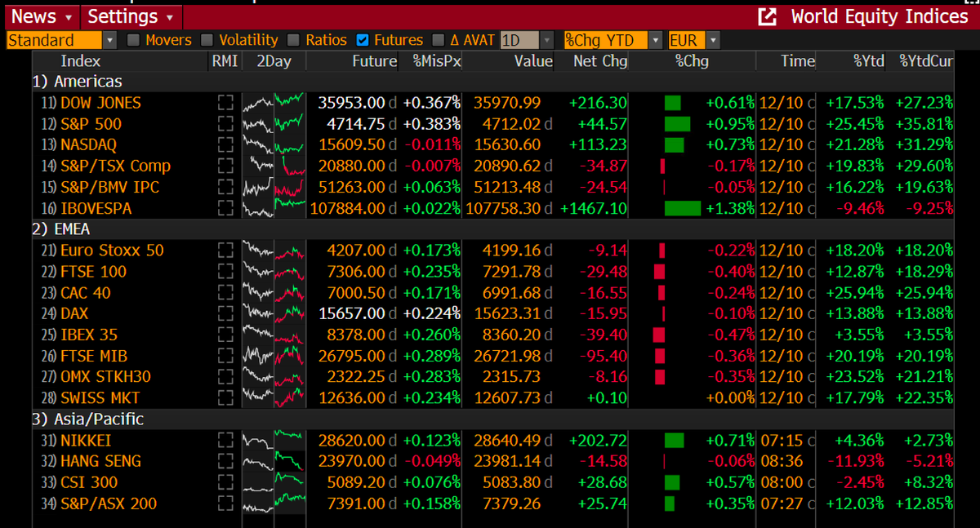Select the SWISS MKT %YtdCur +22.35%
Image resolution: width=980 pixels, height=528 pixels.
923,398
